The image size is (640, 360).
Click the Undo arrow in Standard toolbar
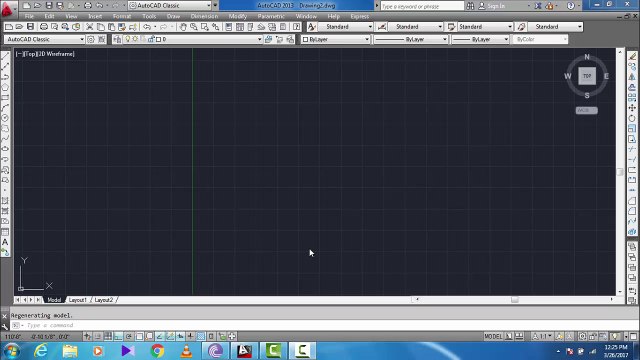pos(147,27)
